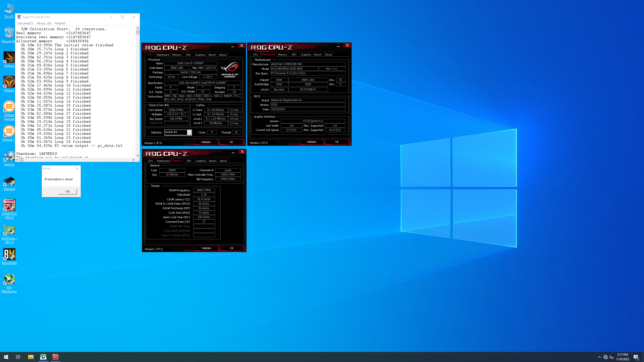Click the 12th Gen Intel Core i9-12900KF specification

click(x=203, y=83)
